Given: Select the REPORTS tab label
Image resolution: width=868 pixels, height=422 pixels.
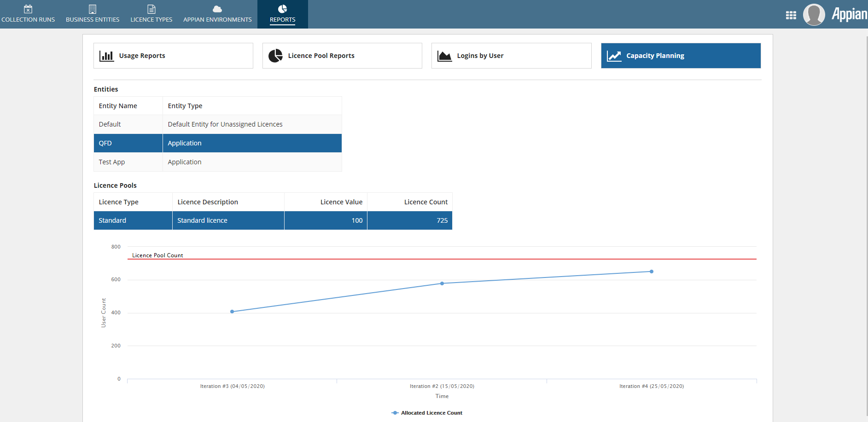Looking at the screenshot, I should 283,20.
